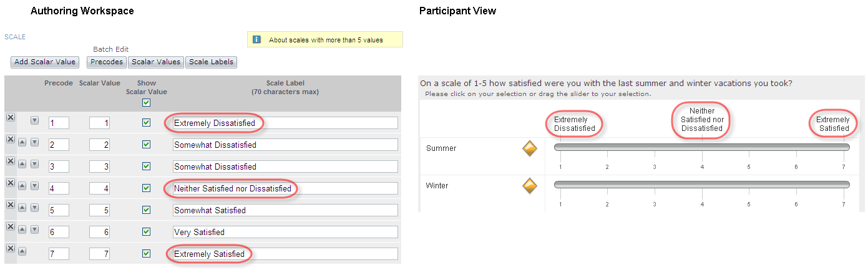Click the info icon about scales
The width and height of the screenshot is (868, 270).
coord(256,40)
